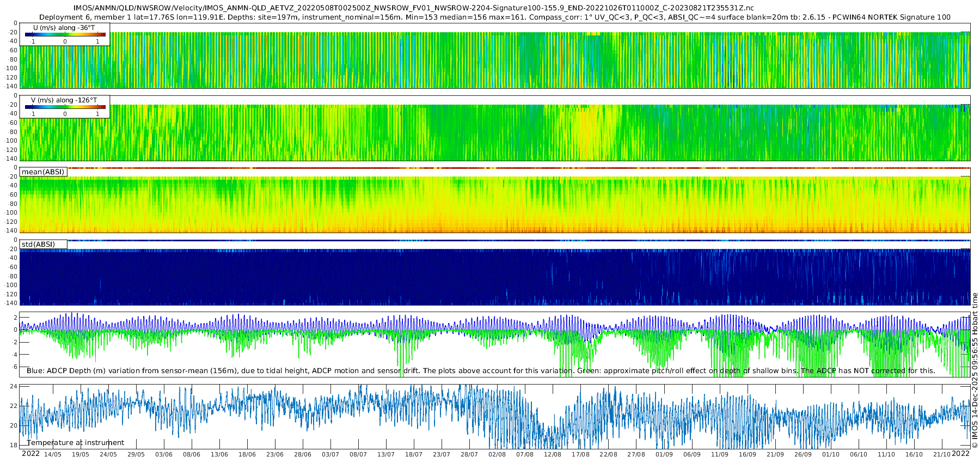Viewport: 980px width, 463px height.
Task: Click inside the U velocity plot panel
Action: (x=495, y=56)
